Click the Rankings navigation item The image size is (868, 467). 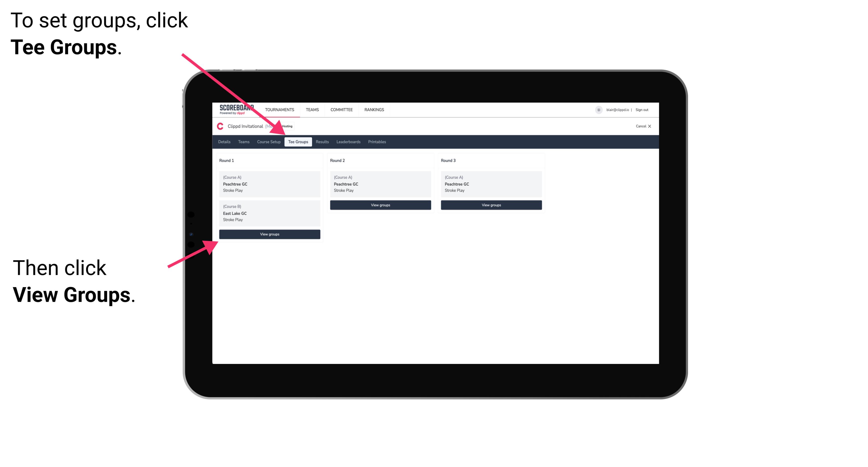coord(374,110)
